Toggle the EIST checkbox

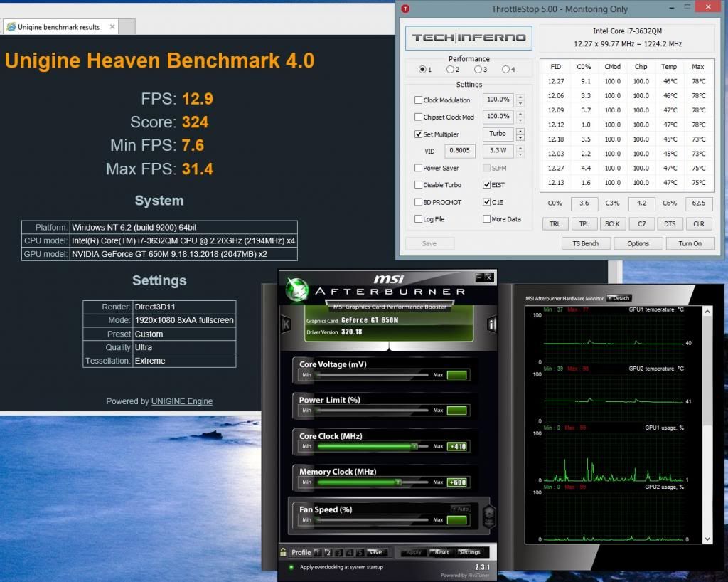click(486, 184)
